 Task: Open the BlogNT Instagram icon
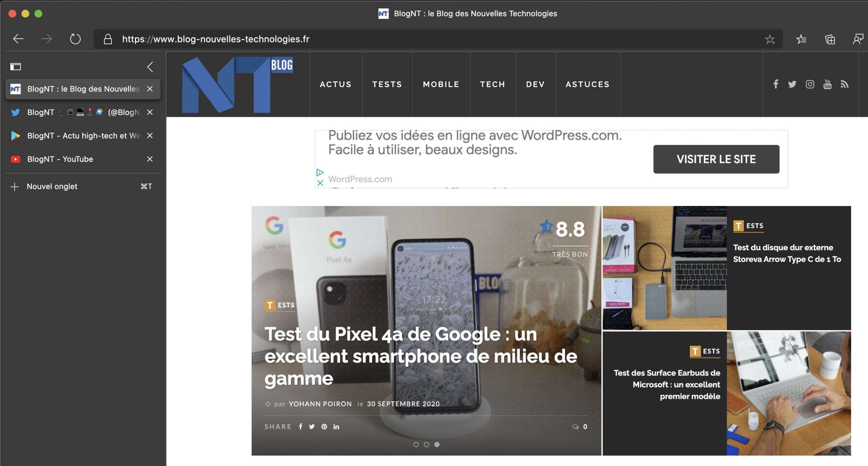(810, 84)
